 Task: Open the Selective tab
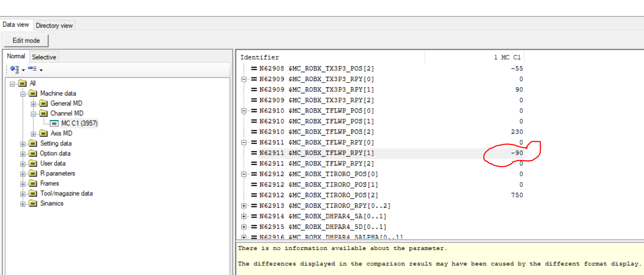coord(44,57)
